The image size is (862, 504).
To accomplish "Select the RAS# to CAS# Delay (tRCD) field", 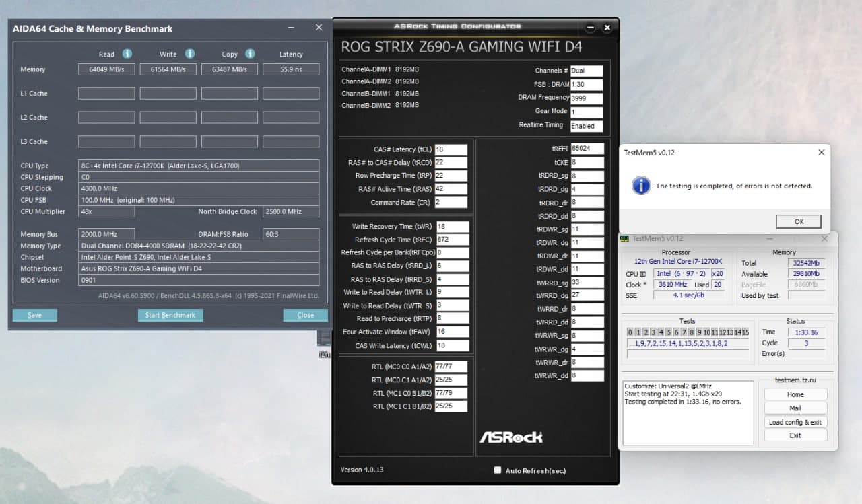I will click(x=451, y=162).
